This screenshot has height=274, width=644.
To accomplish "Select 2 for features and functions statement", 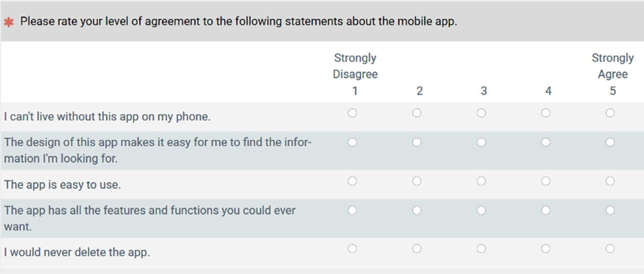I will click(x=417, y=210).
